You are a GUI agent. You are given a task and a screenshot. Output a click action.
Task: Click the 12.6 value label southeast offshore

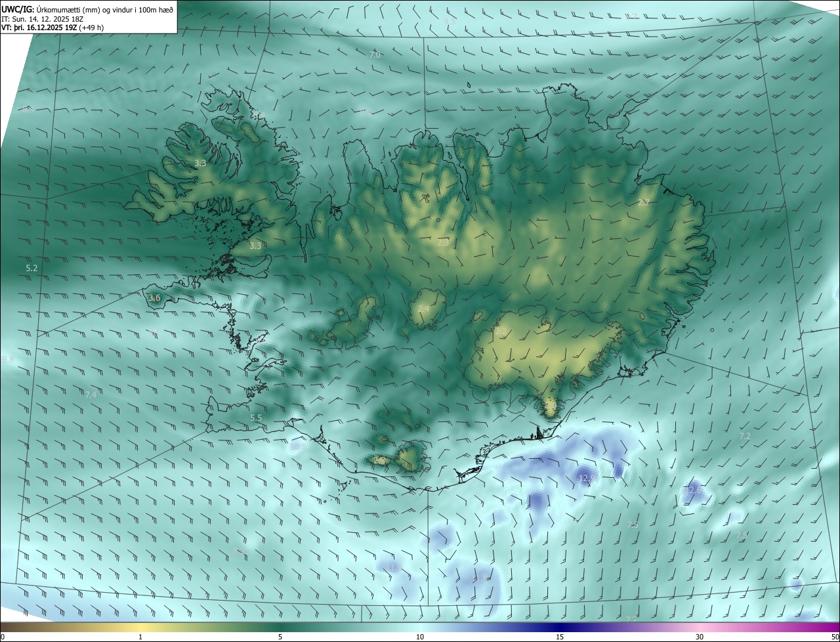click(694, 490)
